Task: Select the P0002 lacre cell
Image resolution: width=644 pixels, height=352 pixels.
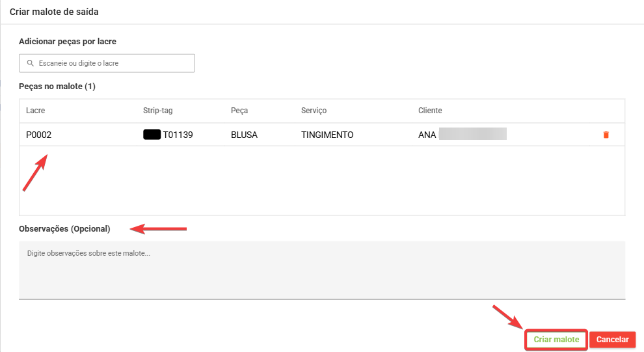Action: click(38, 135)
